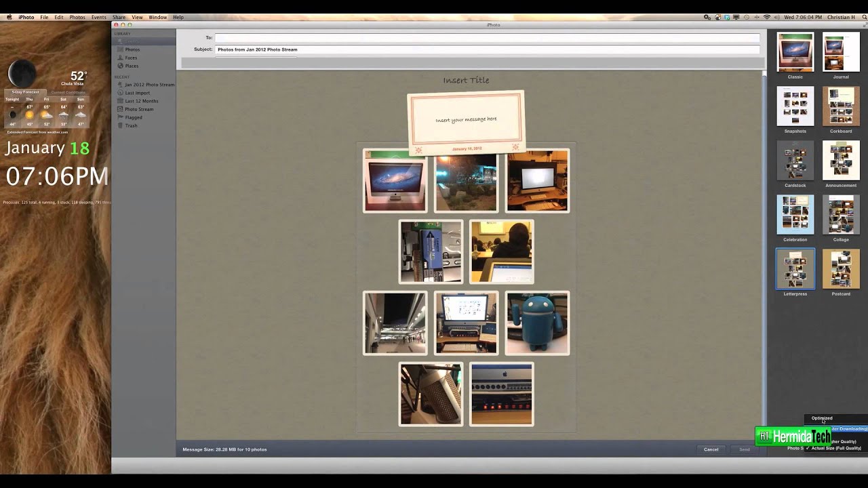Click the Faces silhouette icon

tap(120, 58)
